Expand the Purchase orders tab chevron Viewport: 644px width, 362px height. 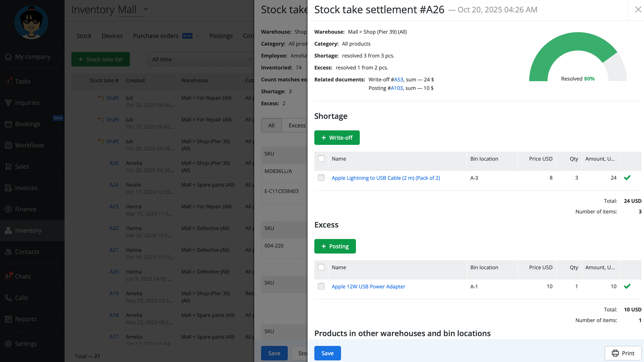pos(198,36)
